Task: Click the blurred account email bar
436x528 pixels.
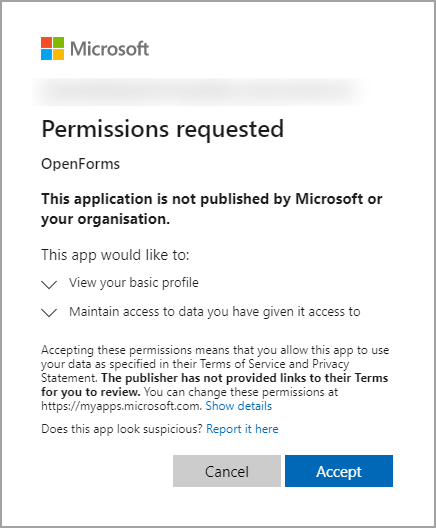Action: click(x=199, y=92)
